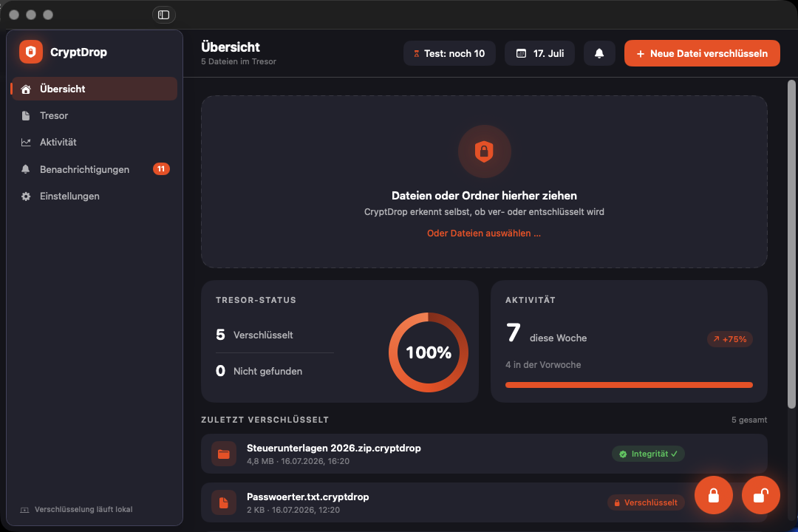
Task: Toggle the sidebar panel button
Action: [x=163, y=15]
